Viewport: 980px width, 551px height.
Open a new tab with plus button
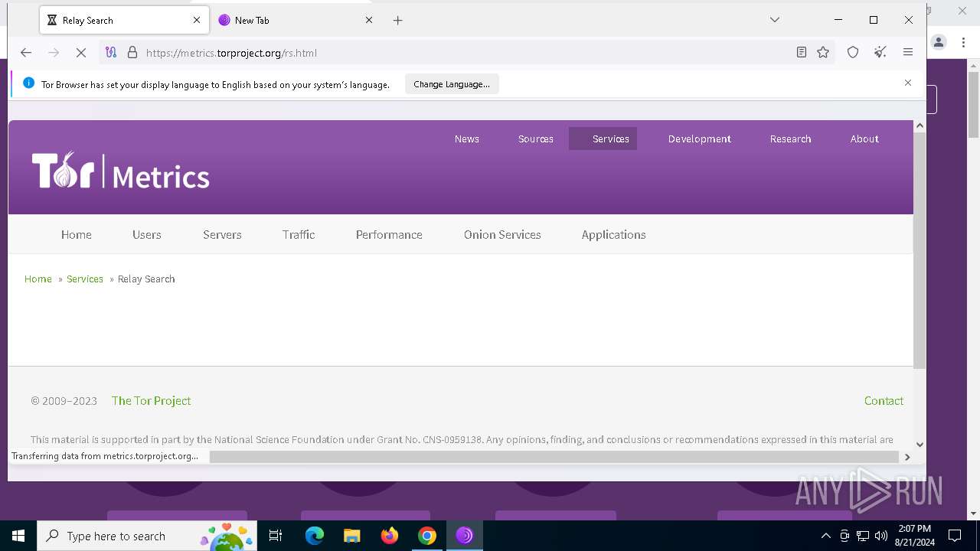tap(397, 21)
